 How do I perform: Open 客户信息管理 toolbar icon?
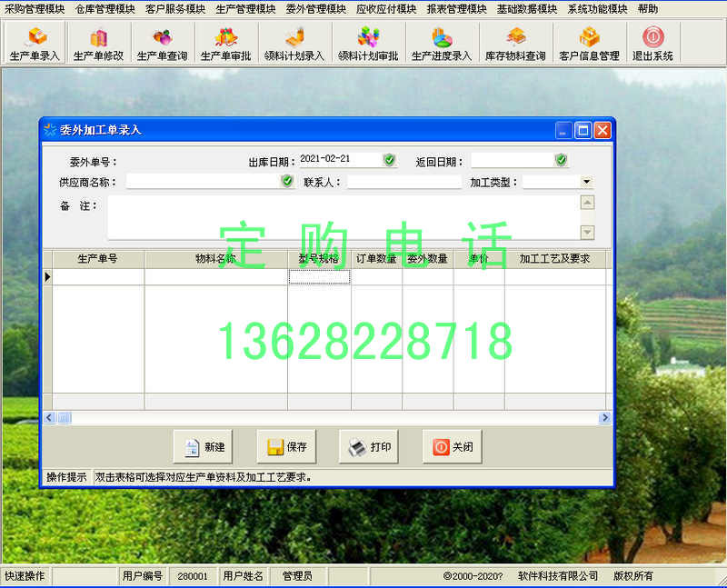coord(589,44)
